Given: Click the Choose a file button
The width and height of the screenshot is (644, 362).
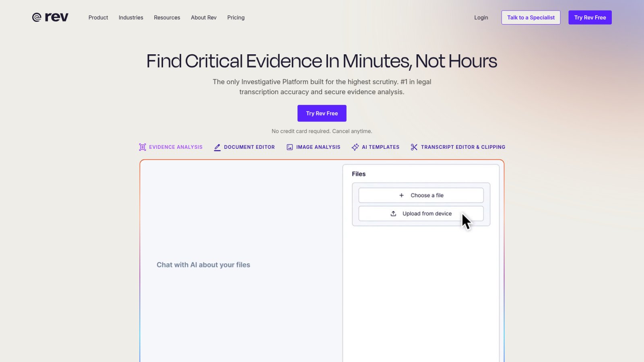Looking at the screenshot, I should pos(421,195).
